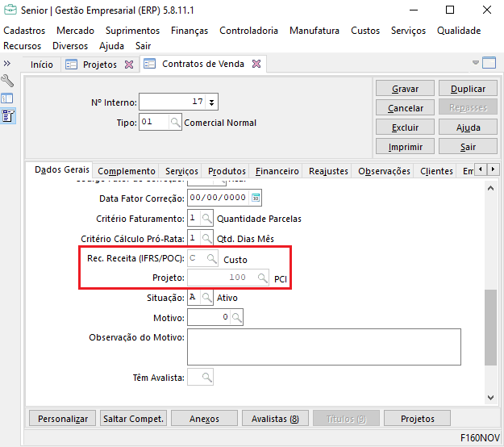Select the Serviços sub-tab
The width and height of the screenshot is (504, 447).
181,171
